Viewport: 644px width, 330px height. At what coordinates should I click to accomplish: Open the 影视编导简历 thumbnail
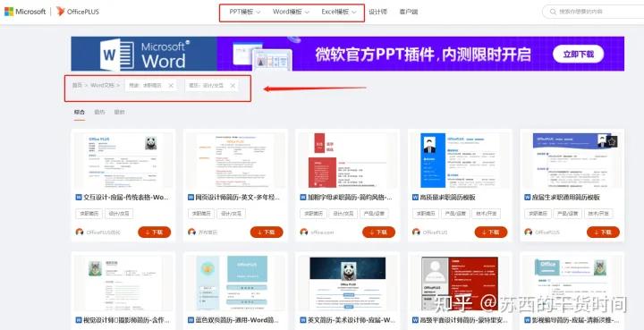[572, 283]
